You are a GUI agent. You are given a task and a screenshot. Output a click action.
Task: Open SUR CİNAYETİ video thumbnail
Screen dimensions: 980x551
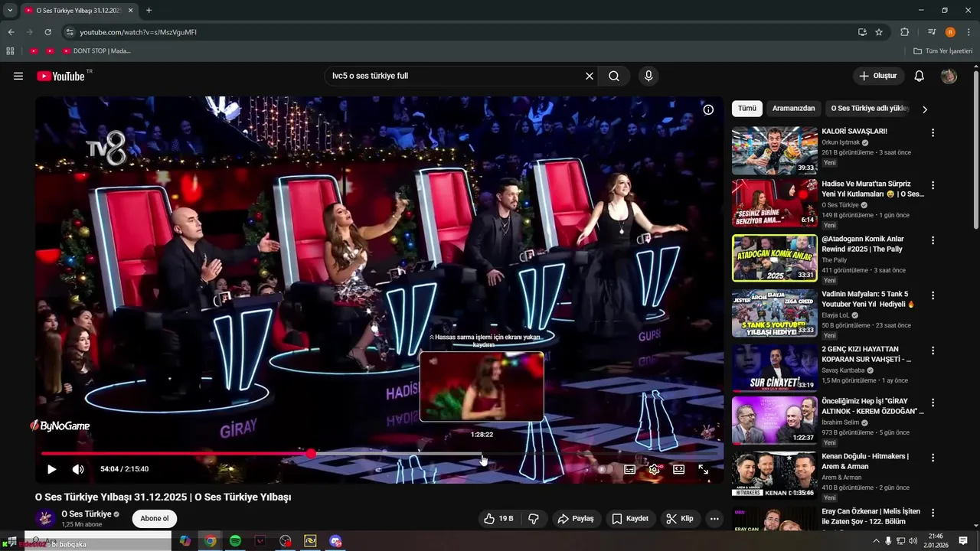tap(775, 368)
